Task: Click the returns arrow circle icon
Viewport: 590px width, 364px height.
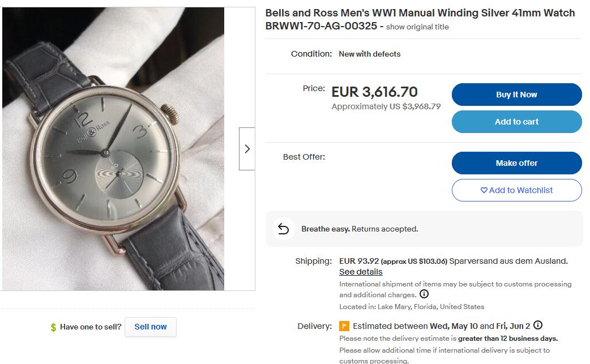Action: (x=283, y=229)
